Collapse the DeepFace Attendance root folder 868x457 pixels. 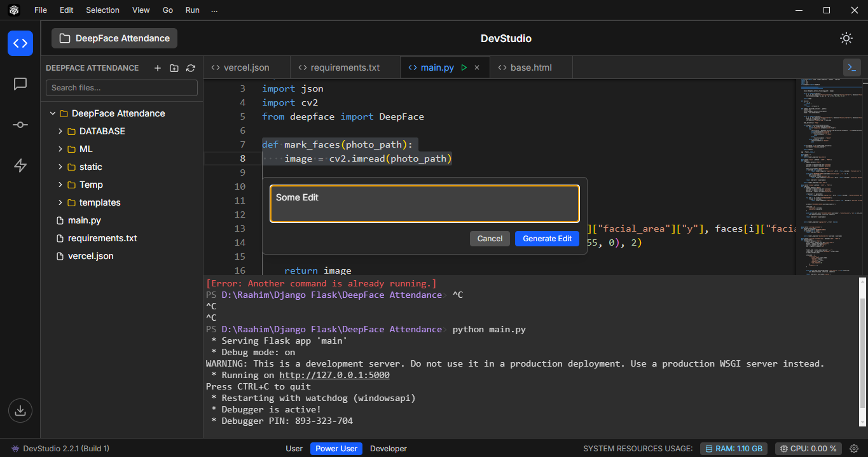click(53, 113)
